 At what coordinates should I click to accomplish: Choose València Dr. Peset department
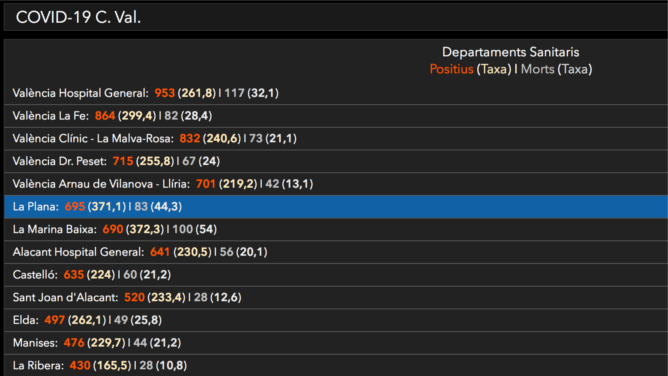[x=336, y=161]
